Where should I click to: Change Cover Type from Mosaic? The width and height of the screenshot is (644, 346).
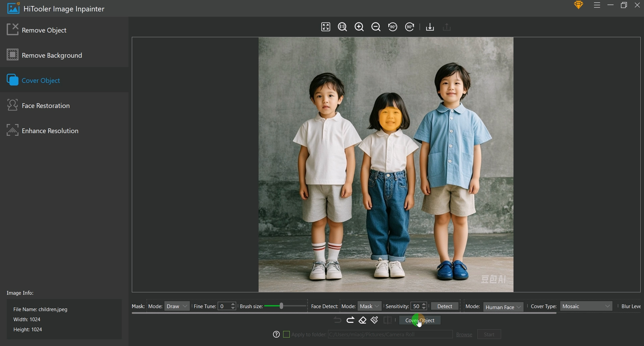coord(586,306)
